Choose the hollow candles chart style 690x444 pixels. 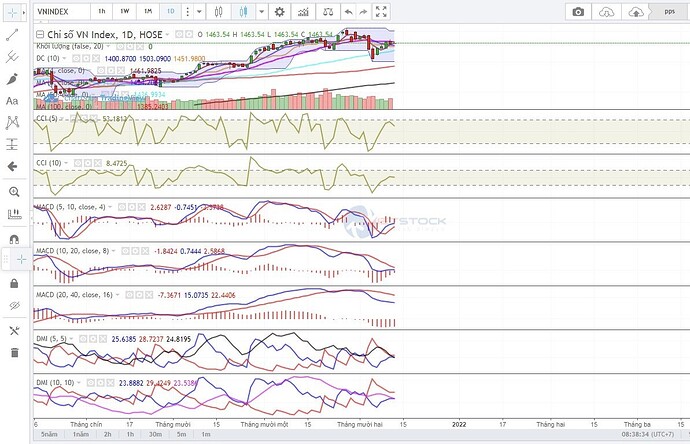click(218, 12)
